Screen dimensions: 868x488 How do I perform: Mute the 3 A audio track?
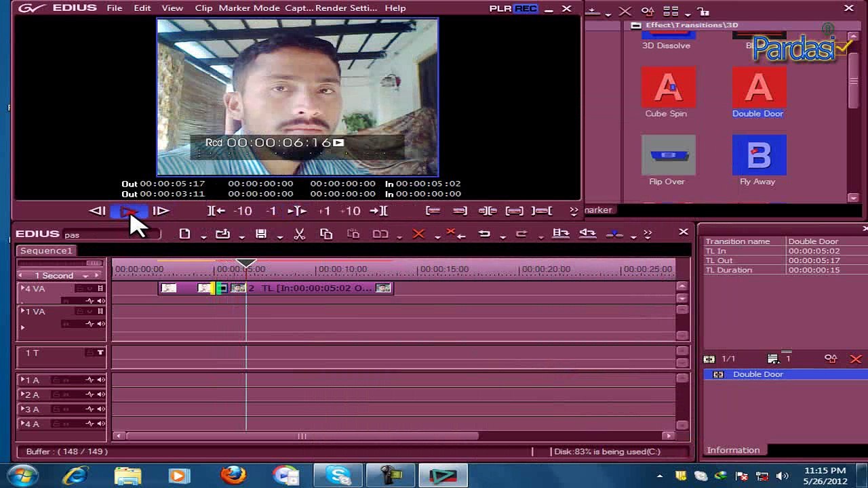click(101, 409)
